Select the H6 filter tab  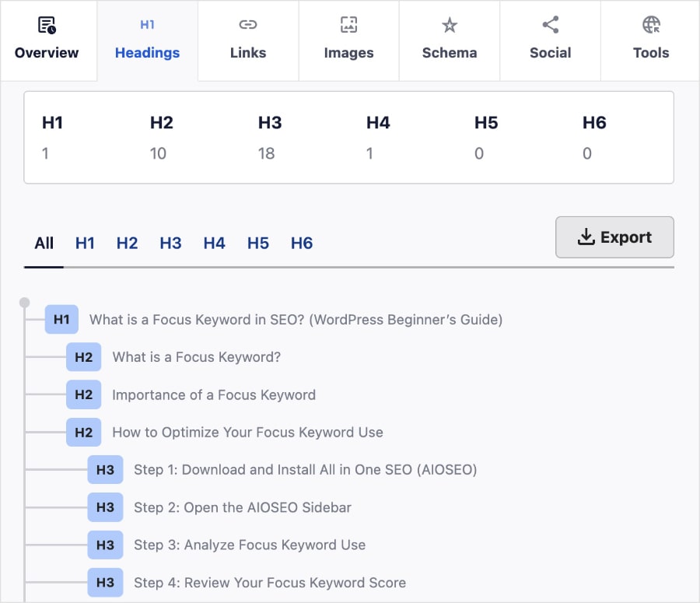coord(302,244)
